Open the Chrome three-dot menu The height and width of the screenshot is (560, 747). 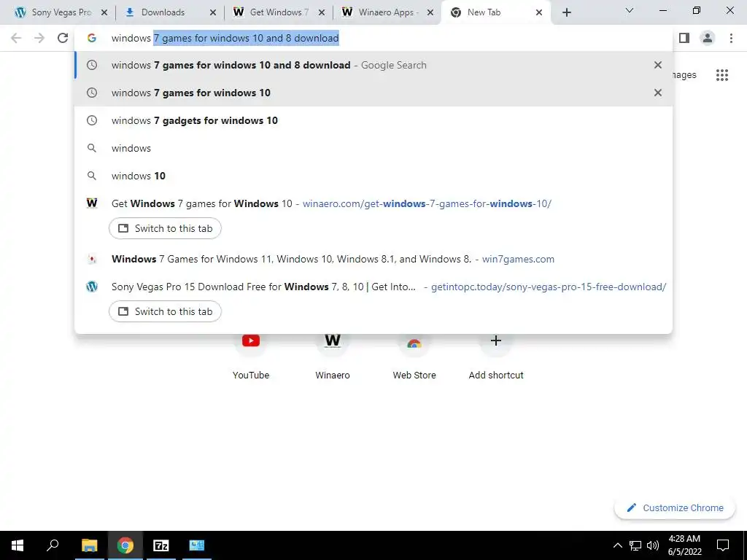(x=731, y=38)
